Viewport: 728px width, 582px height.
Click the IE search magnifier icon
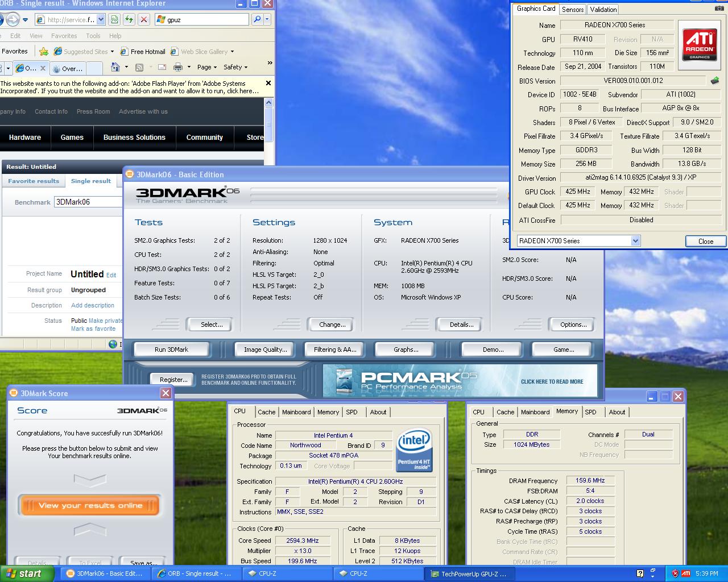tap(257, 19)
